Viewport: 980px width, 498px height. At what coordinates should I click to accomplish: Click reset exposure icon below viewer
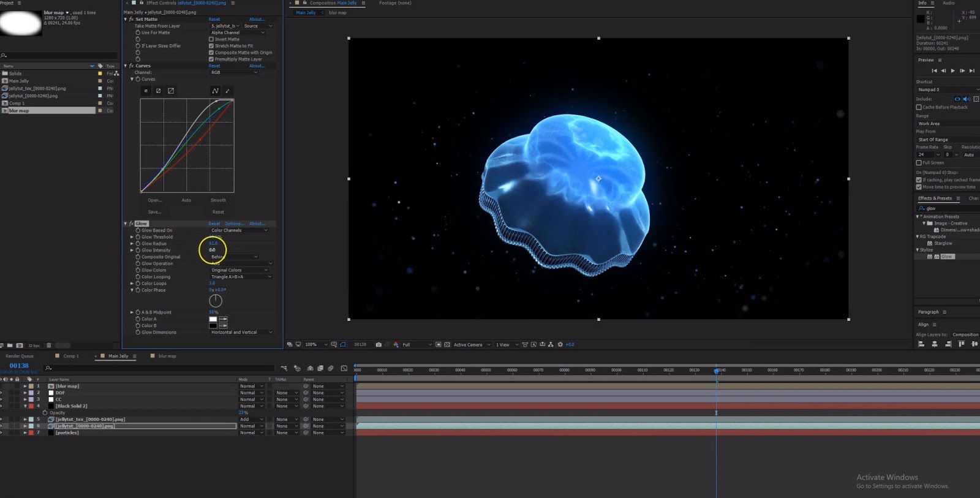560,344
